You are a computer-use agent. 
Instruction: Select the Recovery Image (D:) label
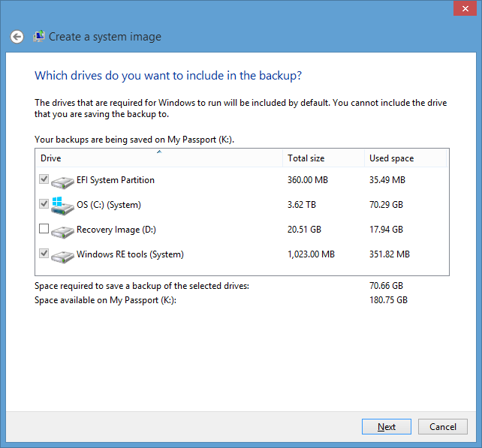116,230
